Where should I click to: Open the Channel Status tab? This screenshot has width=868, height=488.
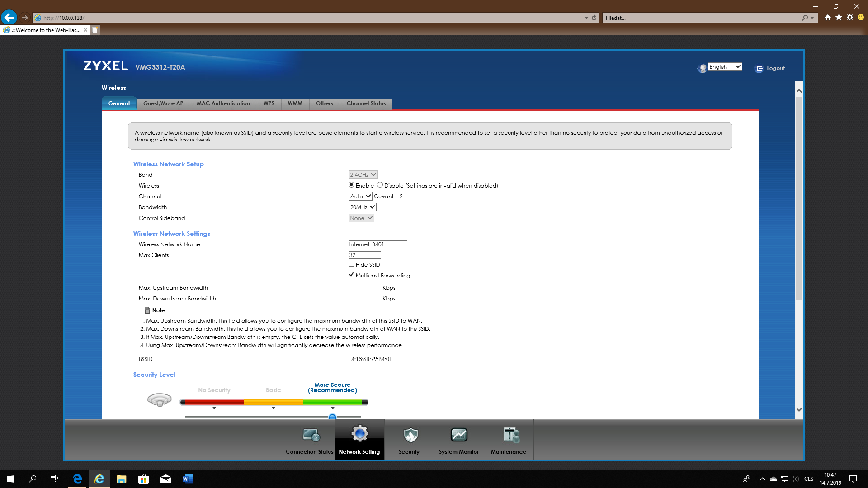click(x=366, y=103)
